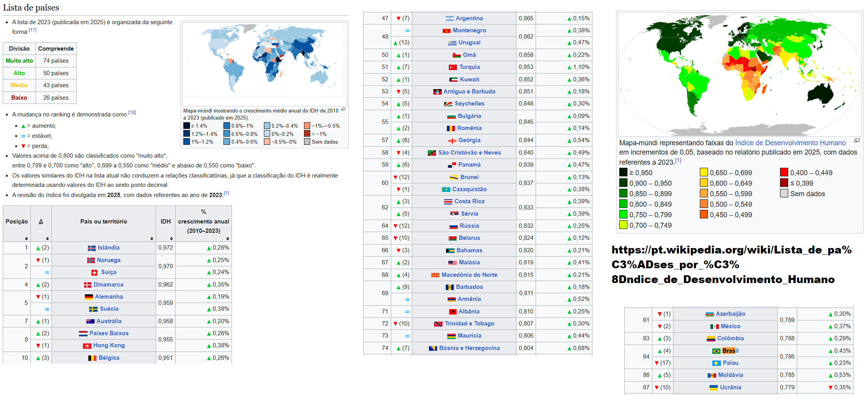Image resolution: width=868 pixels, height=401 pixels.
Task: Follow footnote reference [17]
Action: coord(33,30)
